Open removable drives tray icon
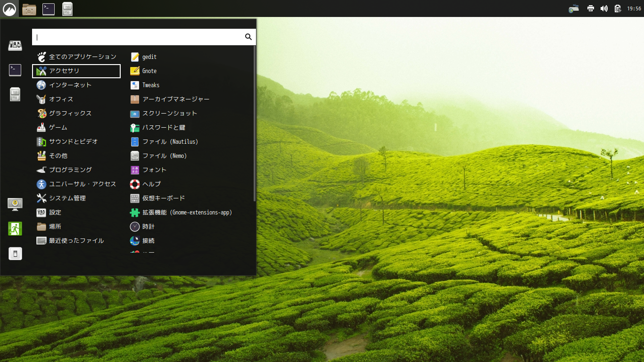The width and height of the screenshot is (644, 362). pyautogui.click(x=574, y=8)
